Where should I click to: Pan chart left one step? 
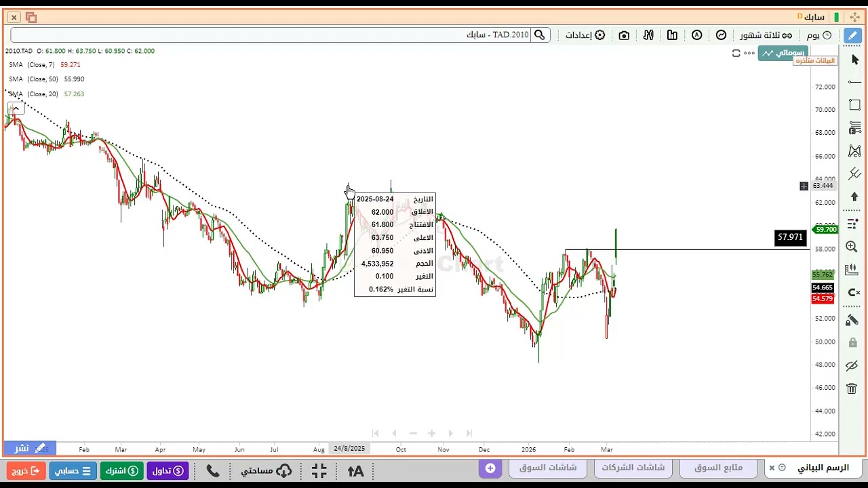click(x=394, y=433)
